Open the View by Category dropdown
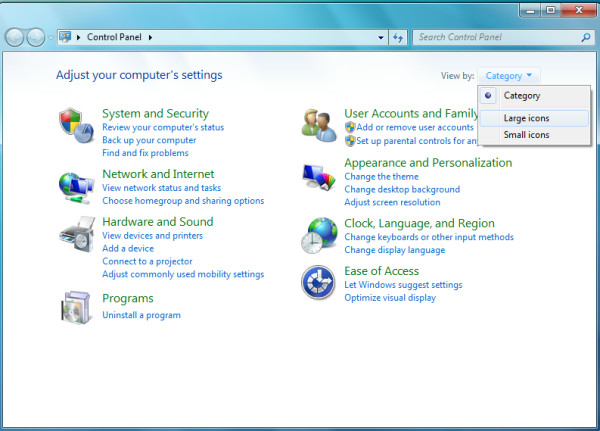This screenshot has width=600, height=431. tap(509, 76)
